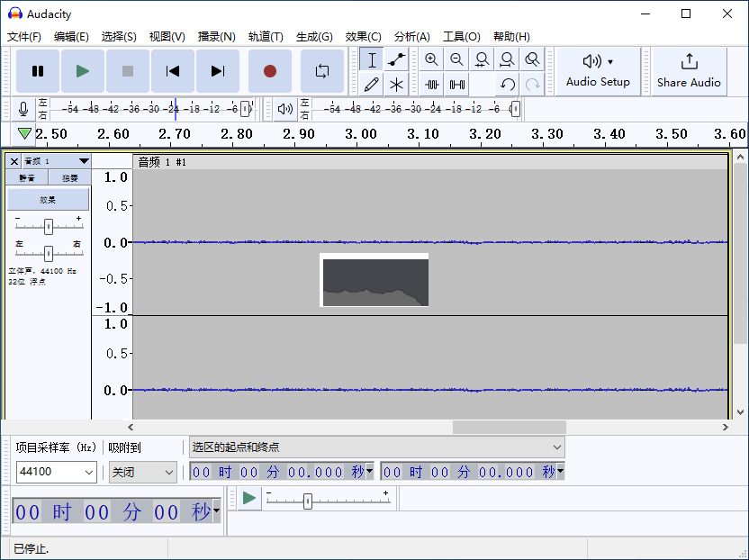This screenshot has height=560, width=749.
Task: Click the Share Audio button
Action: 688,71
